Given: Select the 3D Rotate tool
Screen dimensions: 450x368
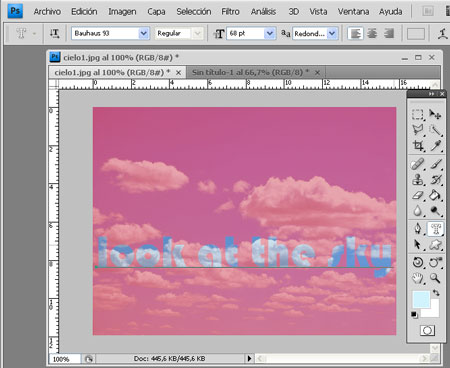Looking at the screenshot, I should coord(417,262).
